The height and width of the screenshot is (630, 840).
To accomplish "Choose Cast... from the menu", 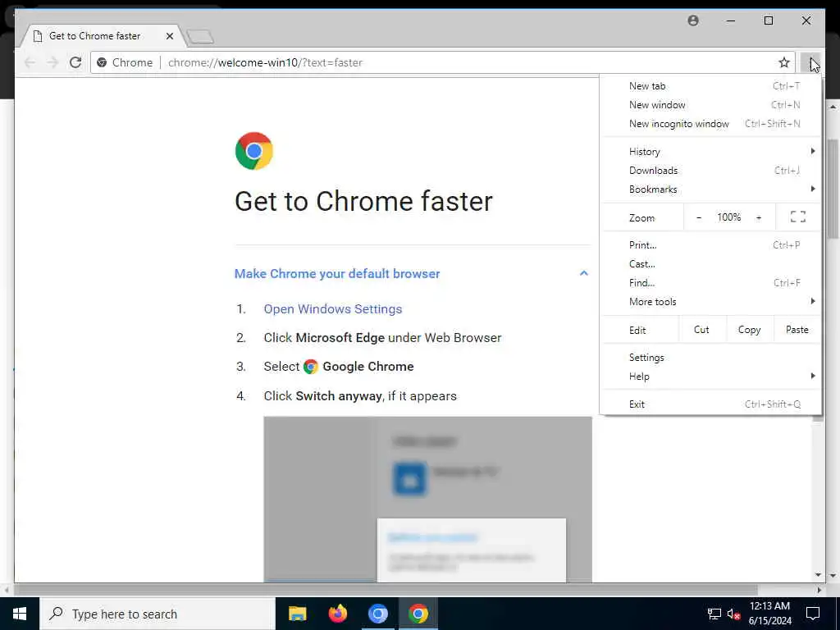I will point(710,264).
